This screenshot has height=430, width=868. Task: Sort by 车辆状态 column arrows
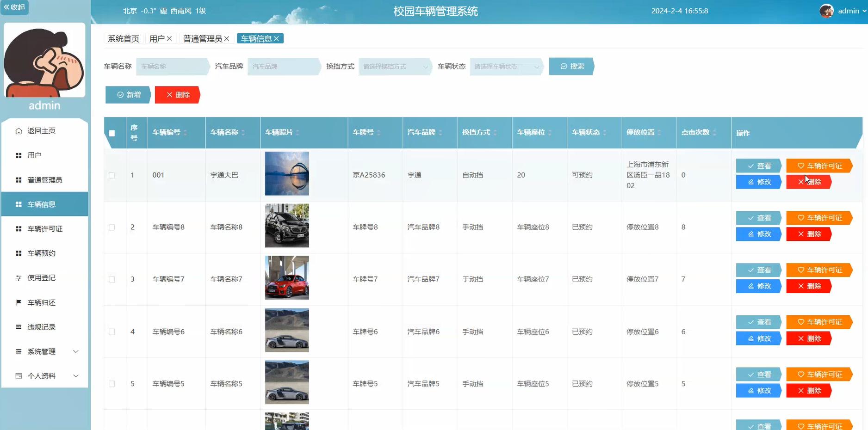[x=605, y=133]
